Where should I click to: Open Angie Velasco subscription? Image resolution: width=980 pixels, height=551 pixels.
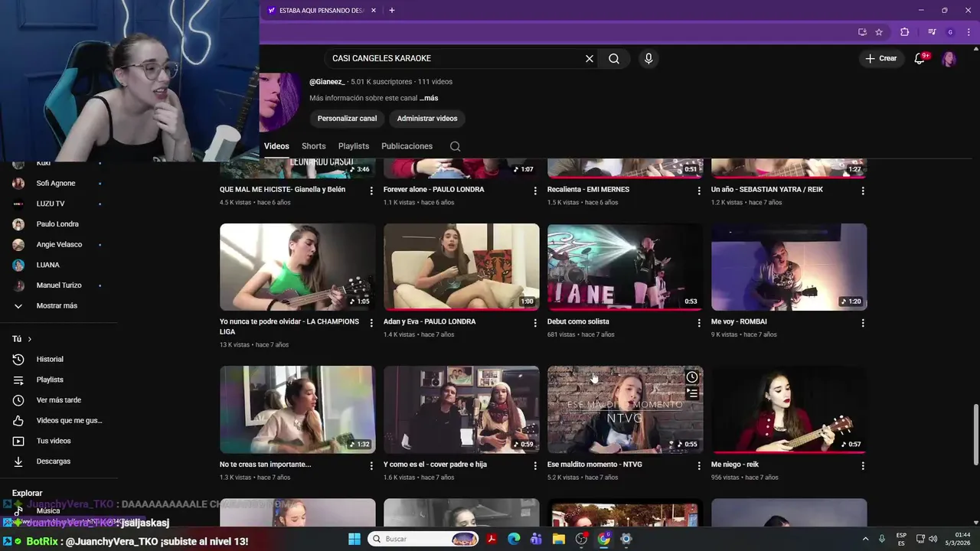pyautogui.click(x=59, y=245)
